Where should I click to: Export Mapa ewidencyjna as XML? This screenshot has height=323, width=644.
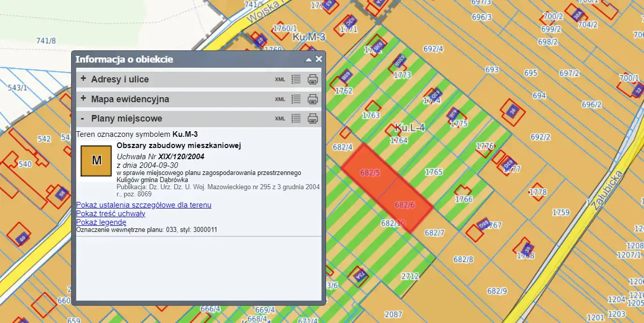tap(280, 99)
